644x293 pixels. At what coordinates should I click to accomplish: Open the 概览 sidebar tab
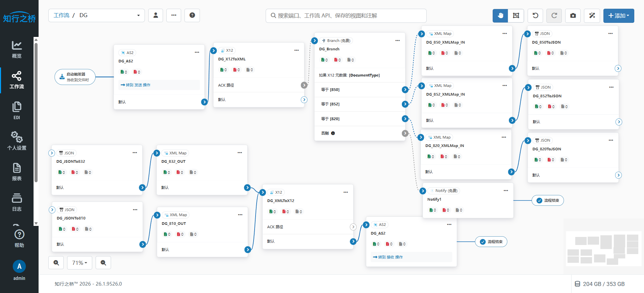click(x=17, y=49)
